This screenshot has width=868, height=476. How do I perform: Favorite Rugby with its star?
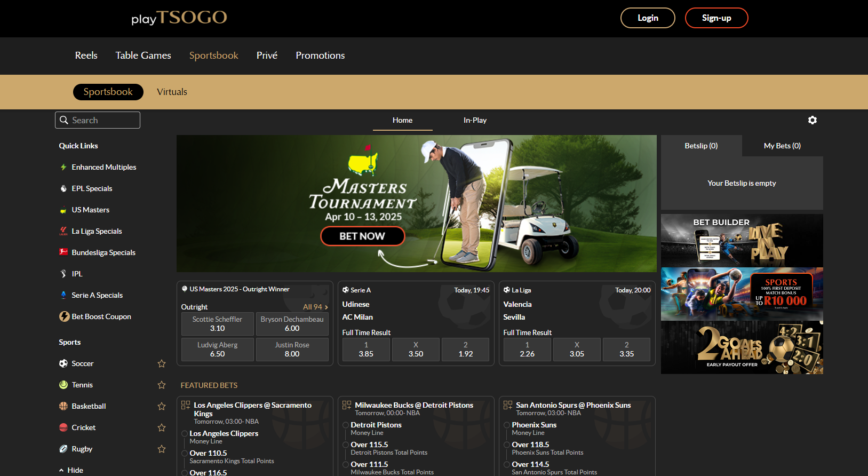pos(162,449)
